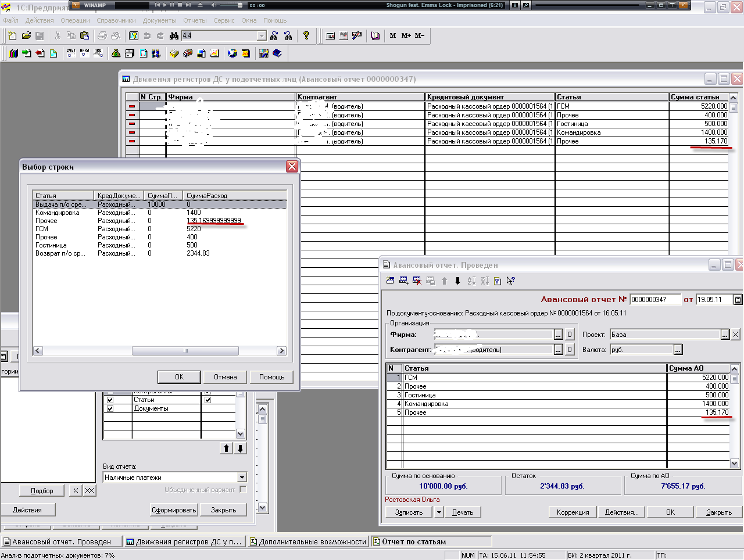Click the yellow question mark help icon
This screenshot has width=744, height=560.
coord(306,36)
